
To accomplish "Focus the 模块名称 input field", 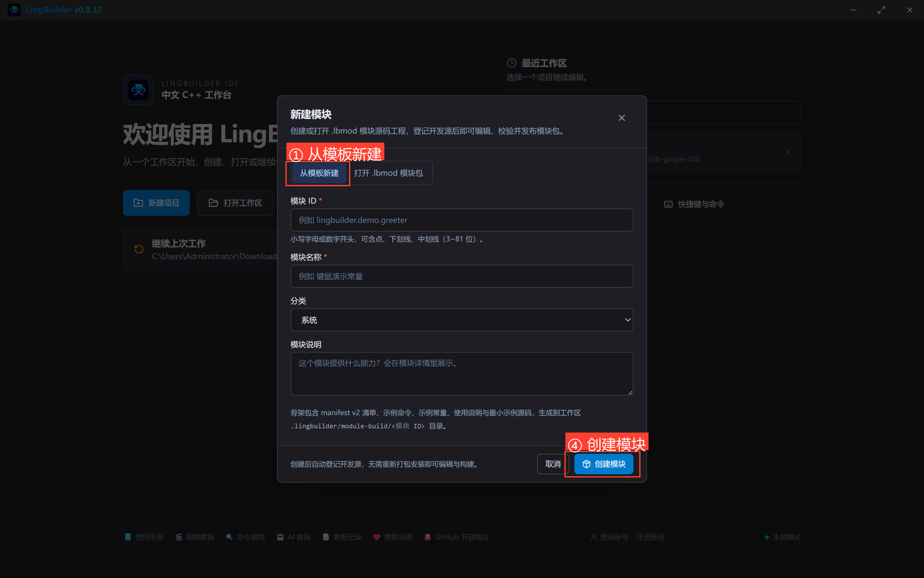I will (462, 276).
